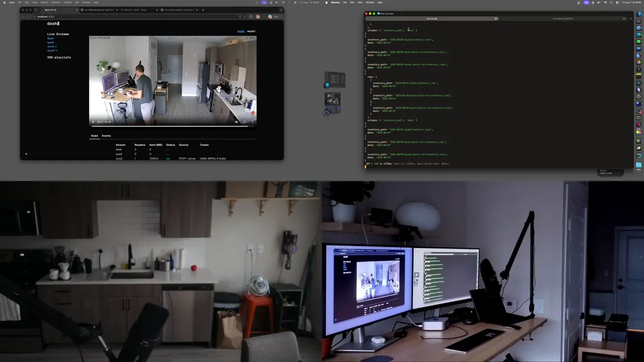Image resolution: width=644 pixels, height=362 pixels.
Task: Select the Events tab
Action: pyautogui.click(x=106, y=136)
